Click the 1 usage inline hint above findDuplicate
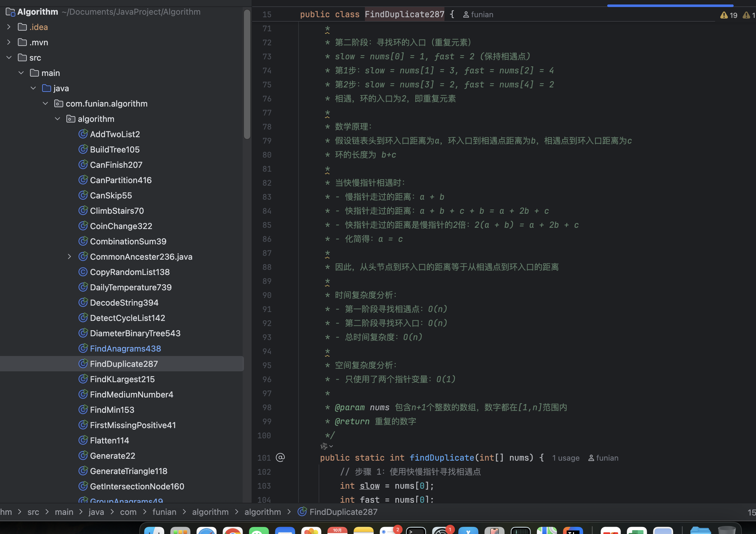 tap(565, 458)
